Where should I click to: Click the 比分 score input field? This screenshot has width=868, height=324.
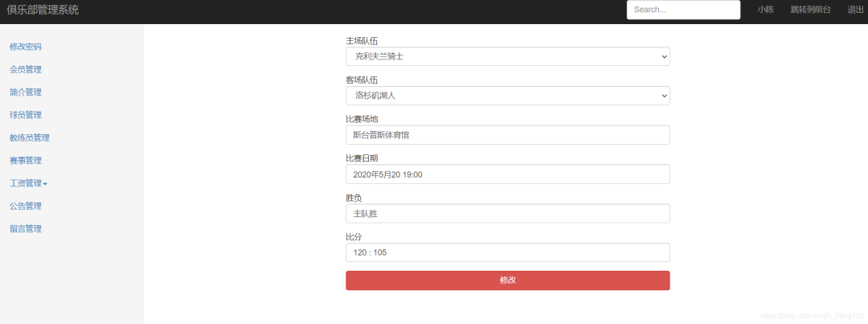coord(508,252)
